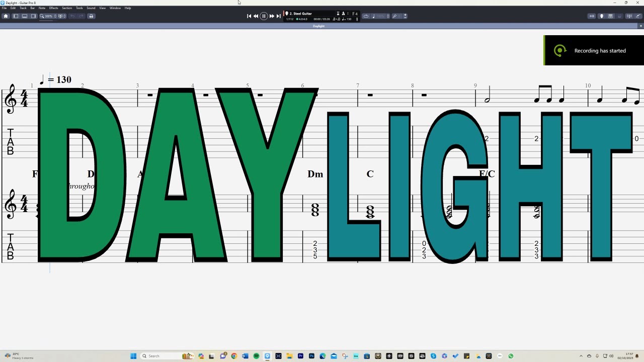The height and width of the screenshot is (362, 644).
Task: Open the weather widget showing 20°C
Action: tap(18, 356)
